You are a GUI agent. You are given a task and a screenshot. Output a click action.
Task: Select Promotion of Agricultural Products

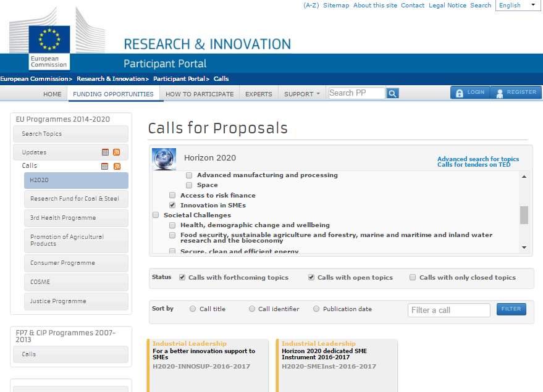tap(76, 241)
